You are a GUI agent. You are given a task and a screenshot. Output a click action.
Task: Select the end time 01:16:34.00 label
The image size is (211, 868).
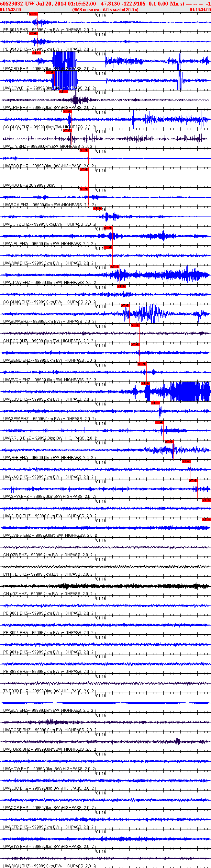(200, 10)
